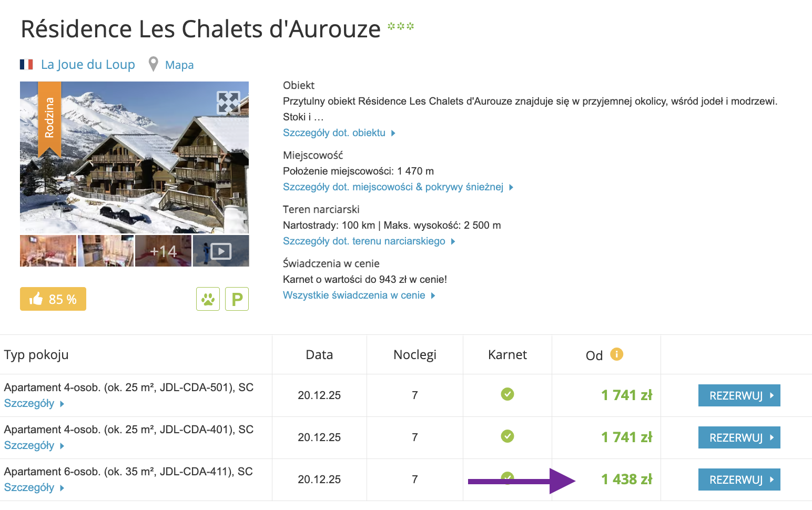The height and width of the screenshot is (510, 812).
Task: Click the French flag icon
Action: tap(26, 65)
